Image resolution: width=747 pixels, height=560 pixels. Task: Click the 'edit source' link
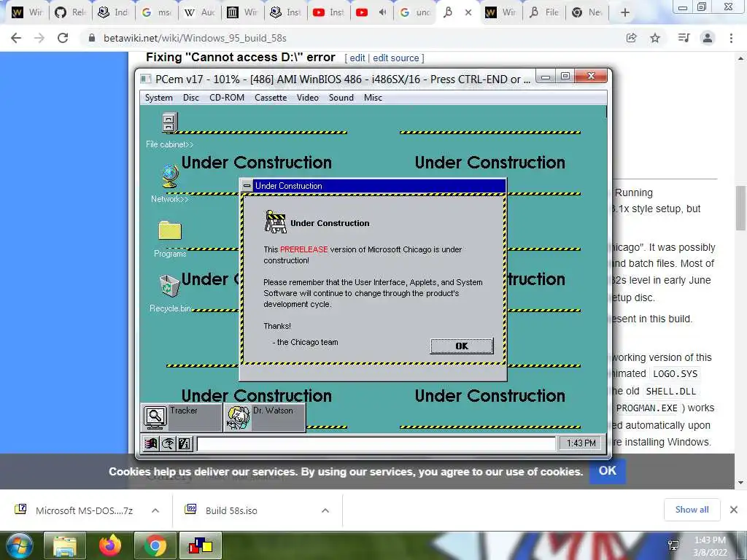coord(396,58)
